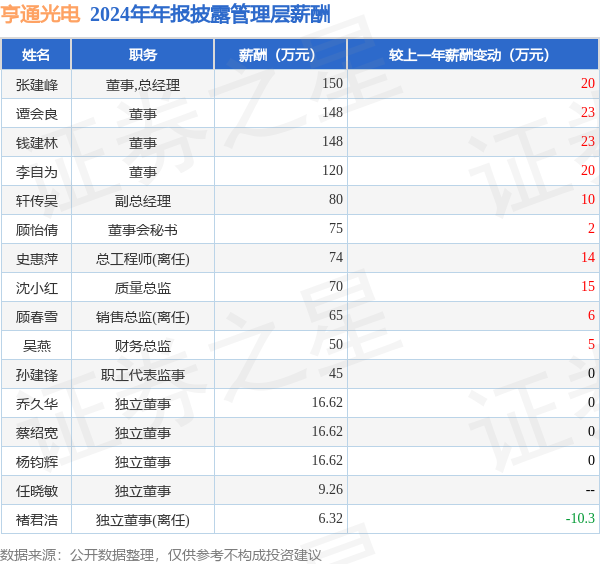Click the salary change value 2
Image resolution: width=600 pixels, height=564 pixels.
(x=591, y=228)
